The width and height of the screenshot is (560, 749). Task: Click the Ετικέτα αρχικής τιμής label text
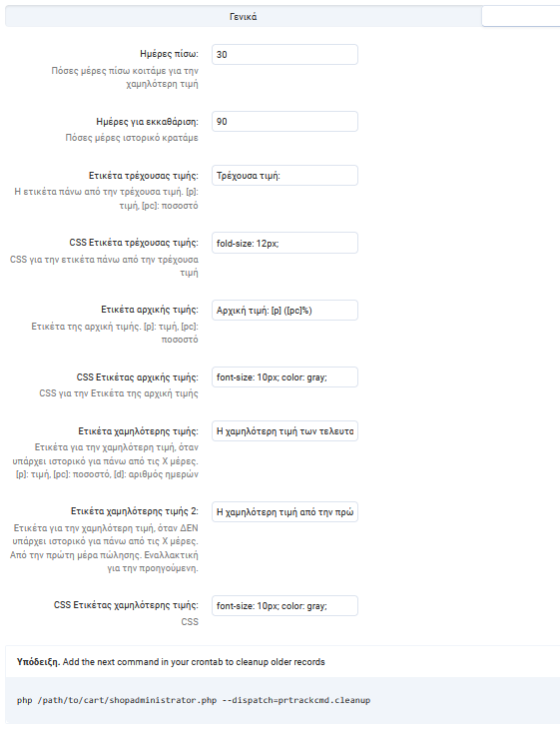(150, 309)
